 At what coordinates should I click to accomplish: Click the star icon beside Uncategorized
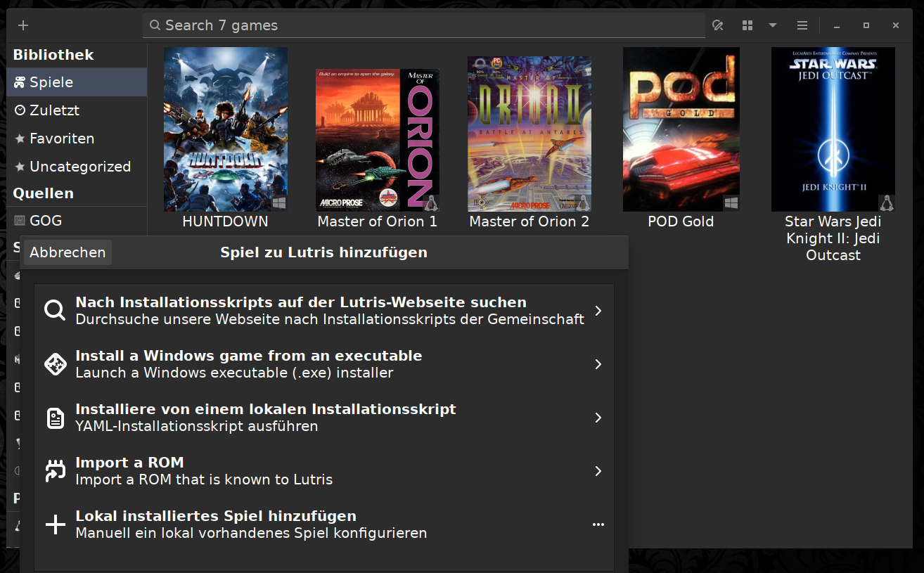[x=20, y=167]
